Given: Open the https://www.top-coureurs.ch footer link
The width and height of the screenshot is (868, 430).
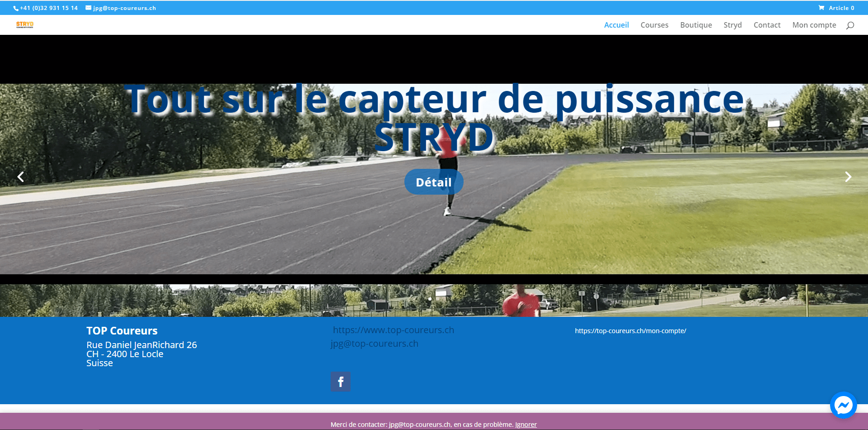Looking at the screenshot, I should click(394, 330).
